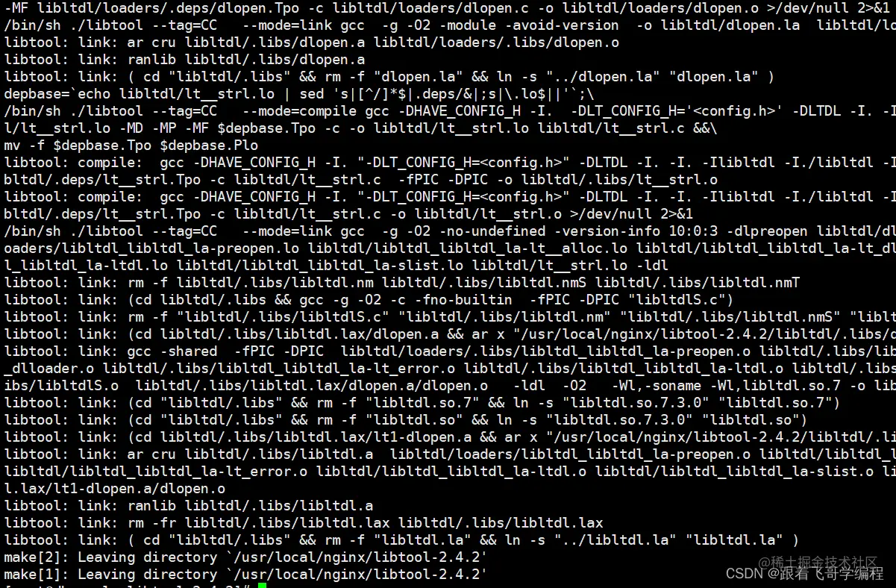Click the mv -f $depbase.Tpo line
The width and height of the screenshot is (896, 588).
coord(131,146)
